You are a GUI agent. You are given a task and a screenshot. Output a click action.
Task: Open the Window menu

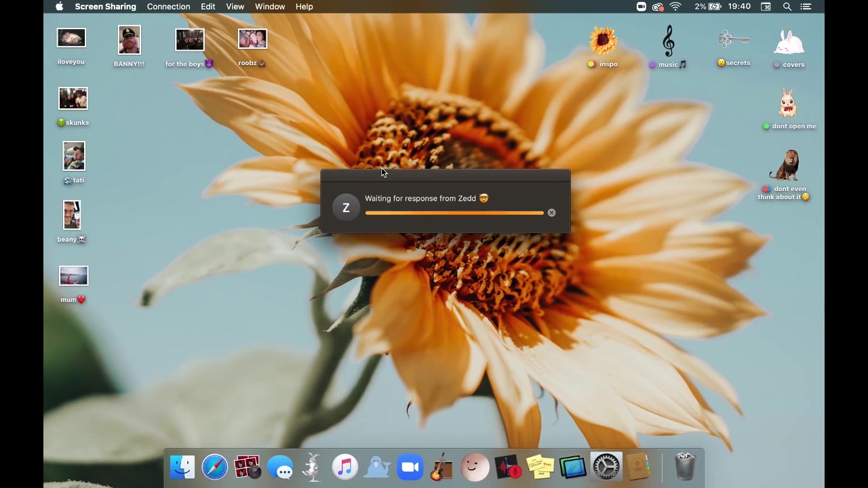point(269,7)
